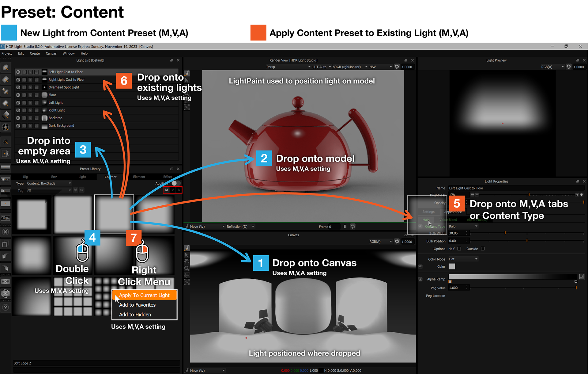Open the Persp camera dropdown in Render View
This screenshot has width=588, height=374.
point(288,67)
